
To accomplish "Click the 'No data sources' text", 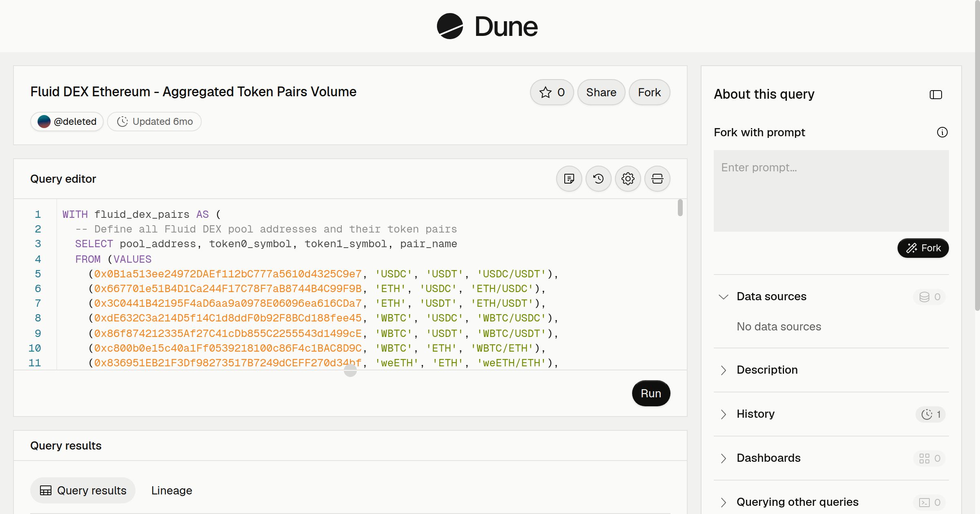I will tap(779, 326).
